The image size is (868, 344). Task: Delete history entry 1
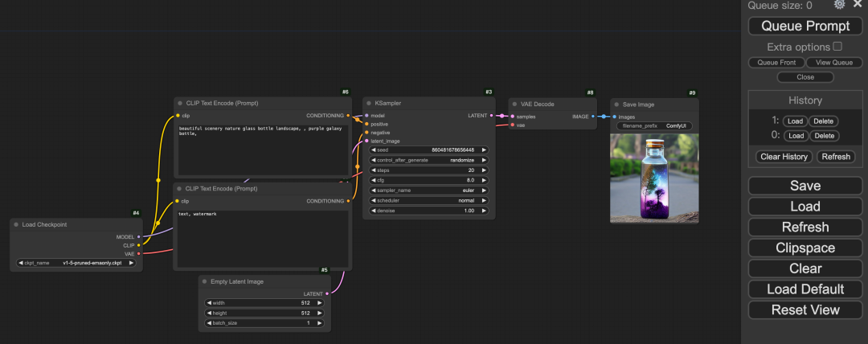825,121
